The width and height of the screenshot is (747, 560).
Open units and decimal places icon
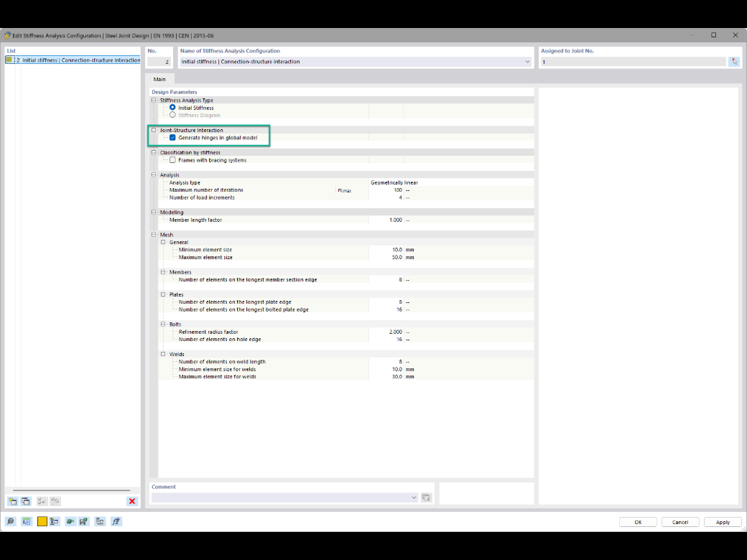click(x=26, y=521)
